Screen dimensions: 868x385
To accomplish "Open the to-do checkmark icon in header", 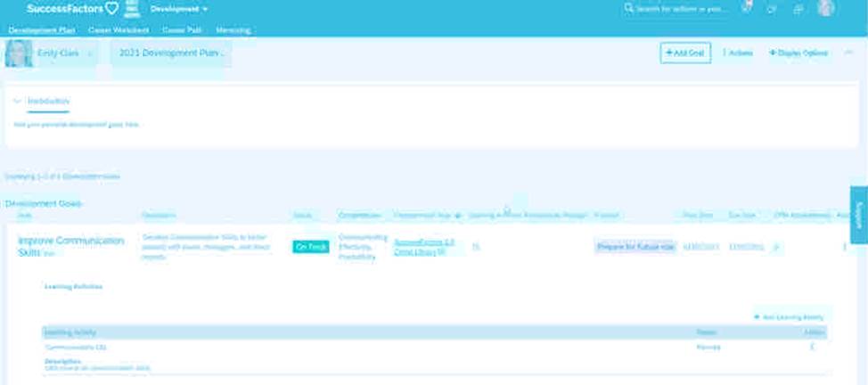I will coord(772,9).
